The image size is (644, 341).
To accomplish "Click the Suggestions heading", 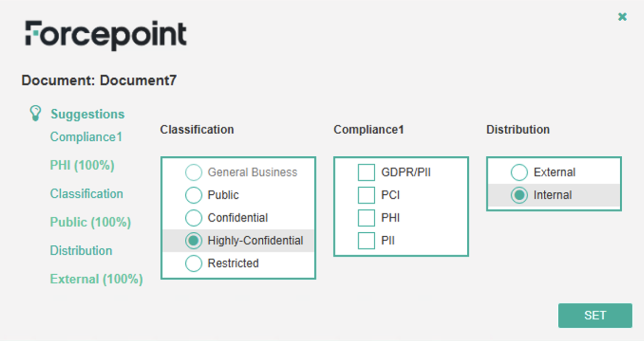I will point(87,114).
